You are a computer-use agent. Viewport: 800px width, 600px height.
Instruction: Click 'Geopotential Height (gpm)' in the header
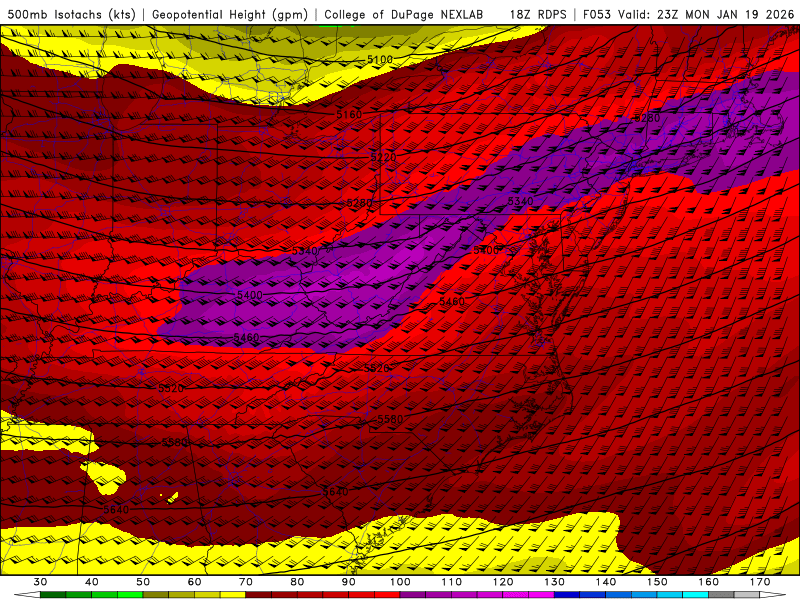[x=232, y=14]
